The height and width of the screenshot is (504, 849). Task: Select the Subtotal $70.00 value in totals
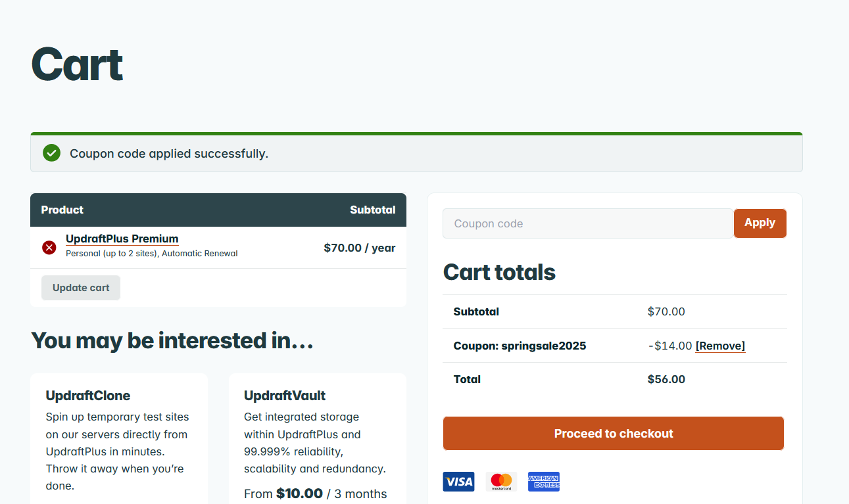click(666, 311)
